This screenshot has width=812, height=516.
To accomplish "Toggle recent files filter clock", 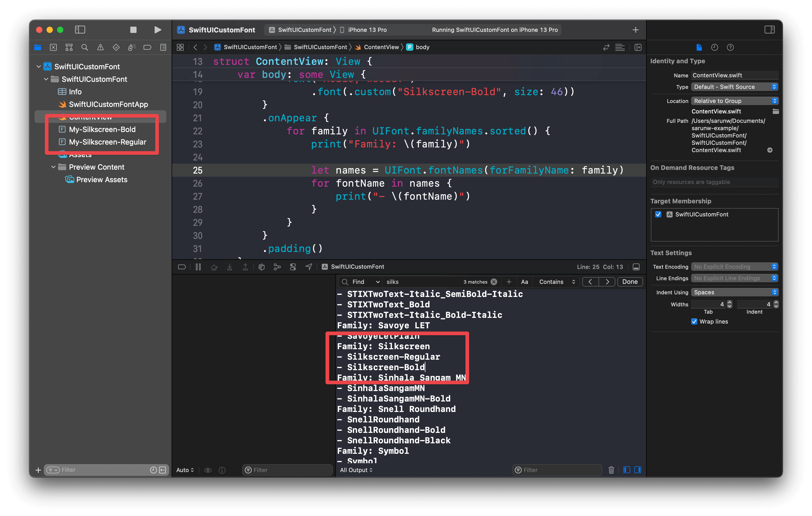I will pyautogui.click(x=153, y=470).
